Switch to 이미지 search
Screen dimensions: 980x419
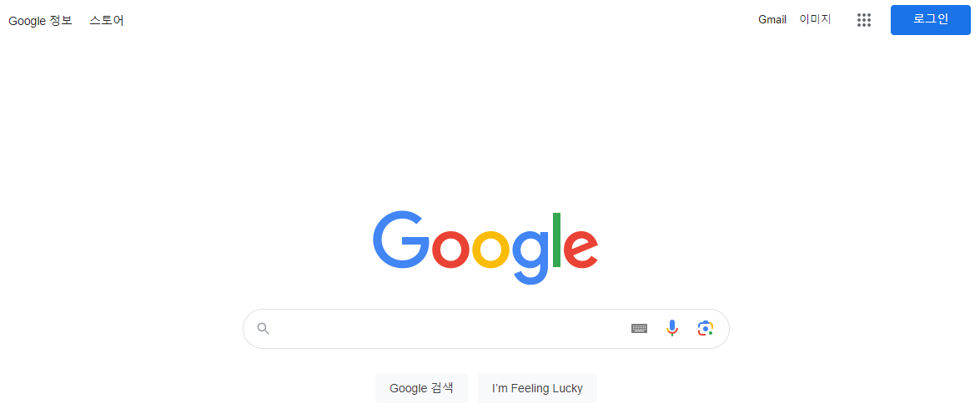(x=815, y=19)
